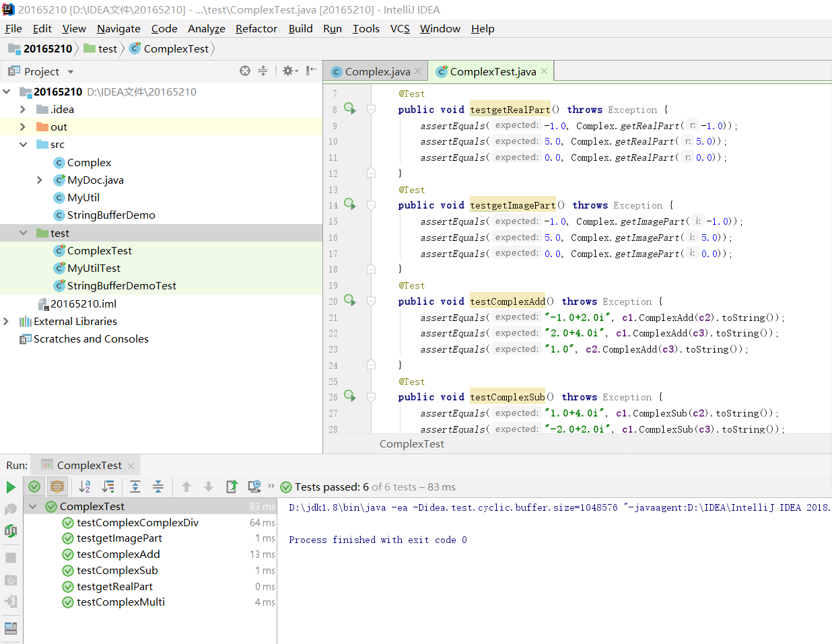Image resolution: width=832 pixels, height=644 pixels.
Task: Toggle auto-test icon in Run sidebar
Action: pos(10,531)
